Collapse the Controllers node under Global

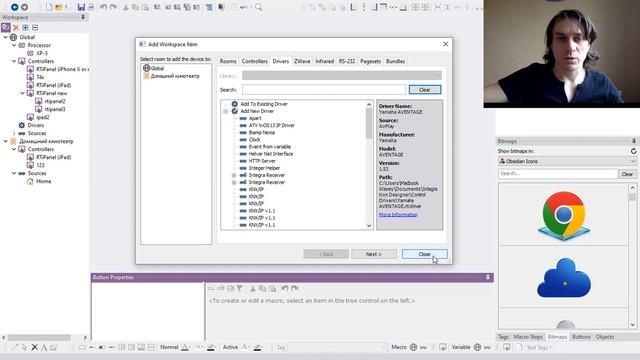(14, 61)
